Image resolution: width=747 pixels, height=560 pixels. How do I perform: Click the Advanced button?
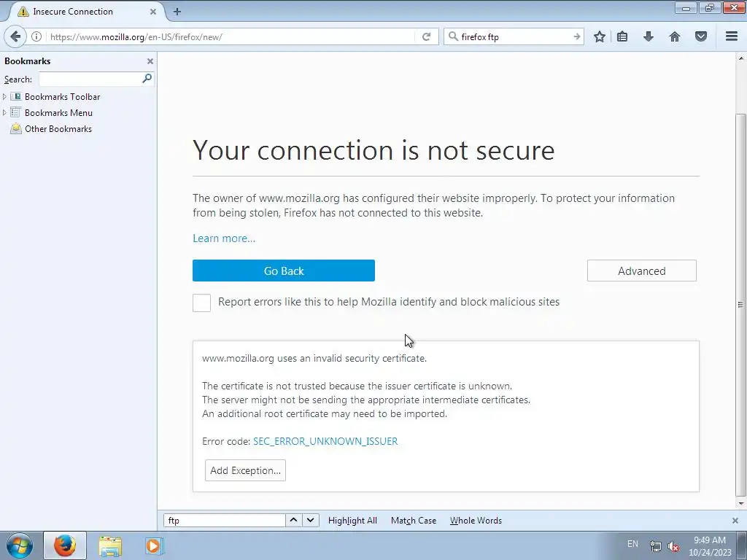coord(642,271)
